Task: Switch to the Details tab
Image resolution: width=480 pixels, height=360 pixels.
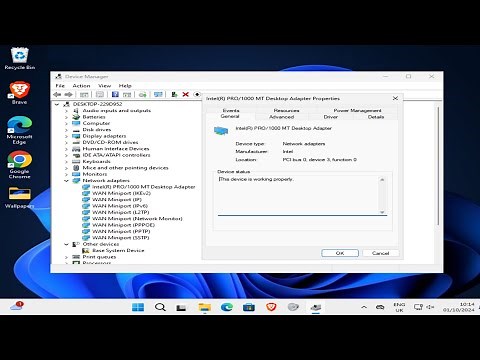Action: [376, 117]
